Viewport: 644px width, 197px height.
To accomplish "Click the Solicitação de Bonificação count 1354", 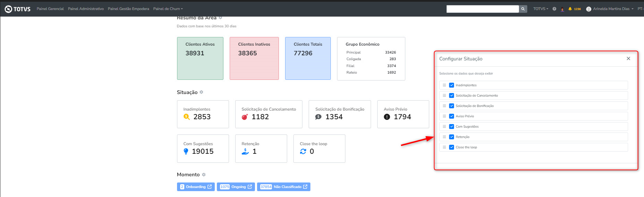I will click(334, 117).
